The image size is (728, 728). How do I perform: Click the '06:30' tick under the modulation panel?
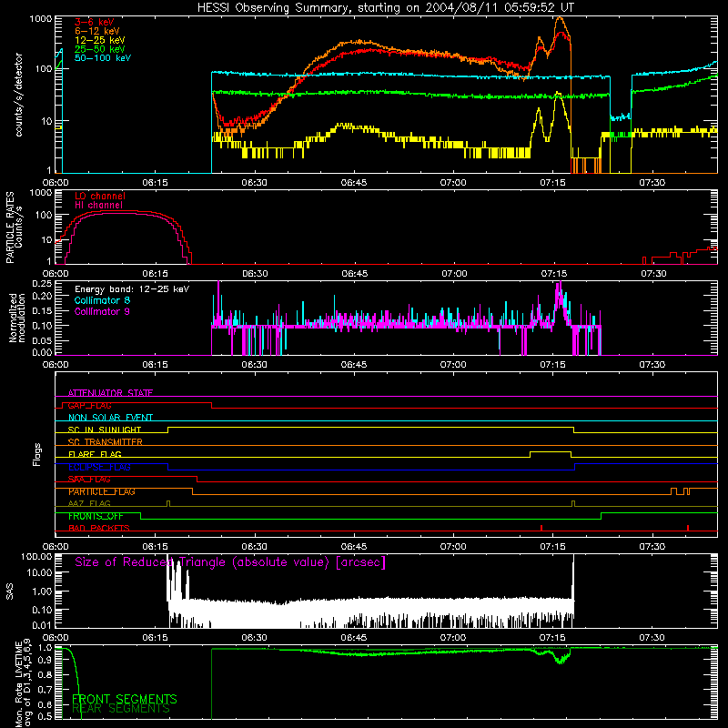[x=255, y=365]
